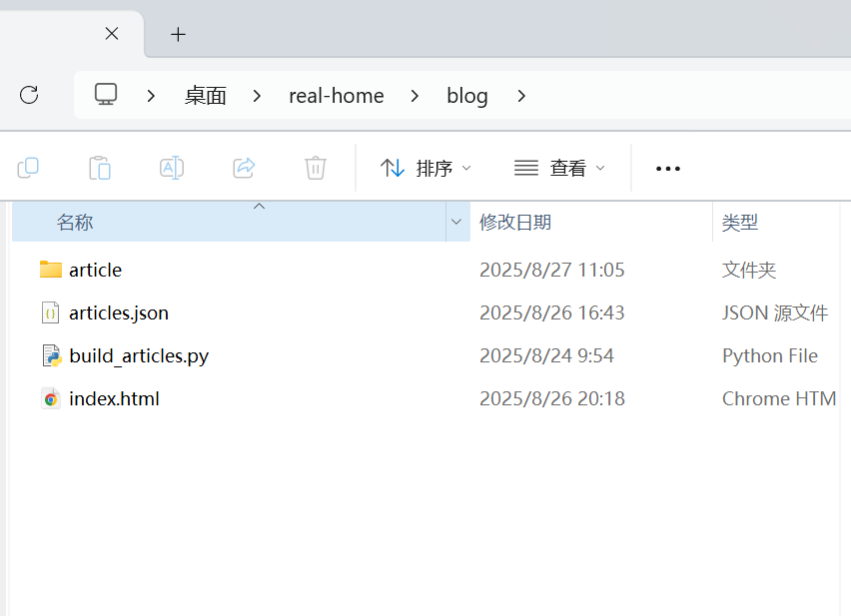This screenshot has width=851, height=616.
Task: Expand chevron after 桌面 in breadcrumb
Action: click(x=258, y=96)
